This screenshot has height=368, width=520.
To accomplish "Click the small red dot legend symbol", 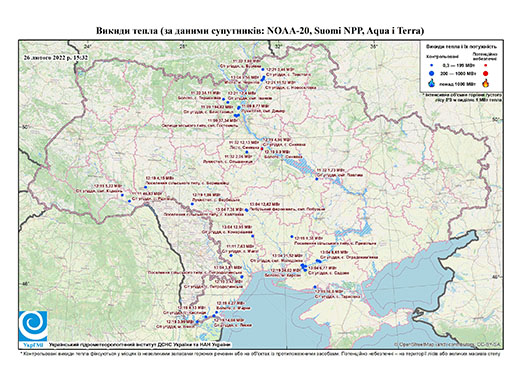I will (x=485, y=66).
